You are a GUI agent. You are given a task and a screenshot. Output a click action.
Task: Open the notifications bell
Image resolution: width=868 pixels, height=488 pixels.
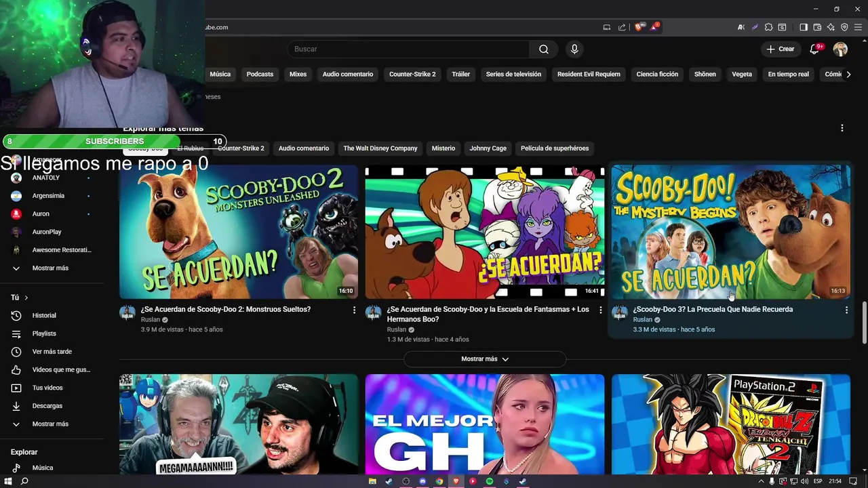click(x=815, y=49)
